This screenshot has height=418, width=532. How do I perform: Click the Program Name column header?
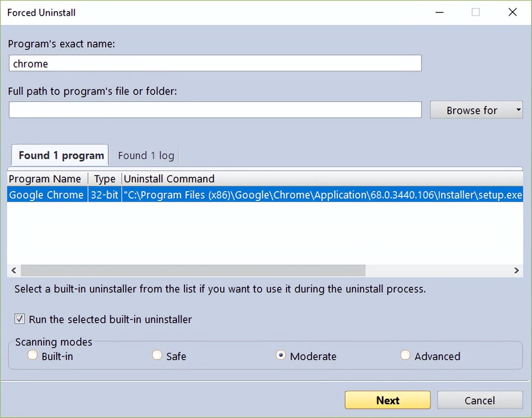coord(45,178)
